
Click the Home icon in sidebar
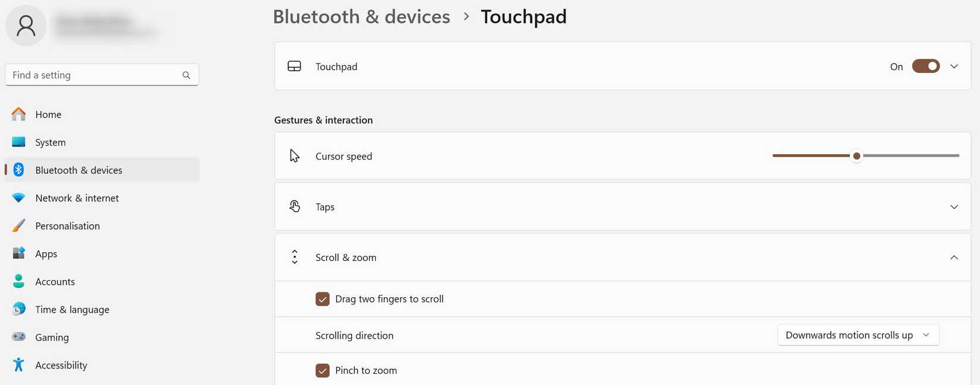pos(19,114)
